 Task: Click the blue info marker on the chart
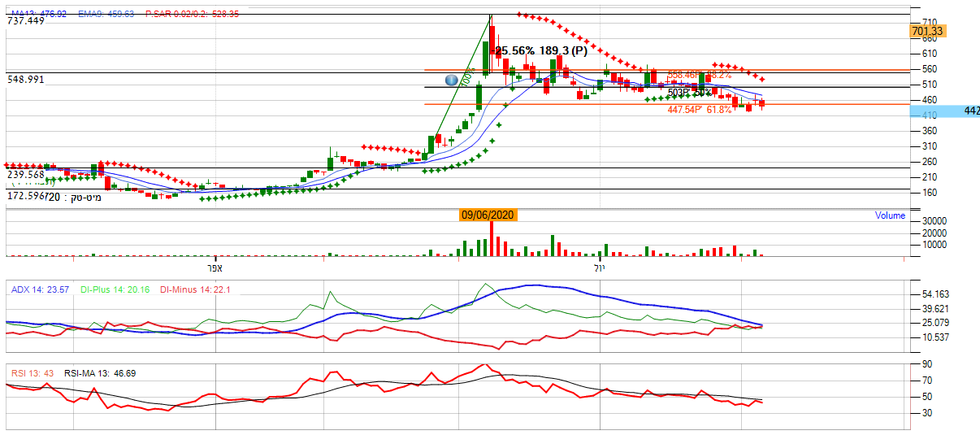pyautogui.click(x=452, y=80)
